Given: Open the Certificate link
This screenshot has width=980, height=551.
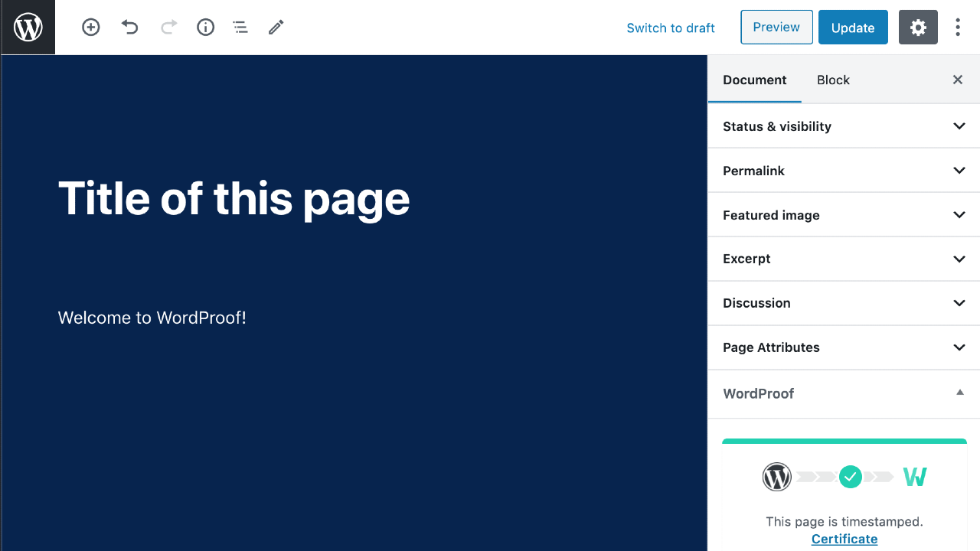Looking at the screenshot, I should coord(844,539).
